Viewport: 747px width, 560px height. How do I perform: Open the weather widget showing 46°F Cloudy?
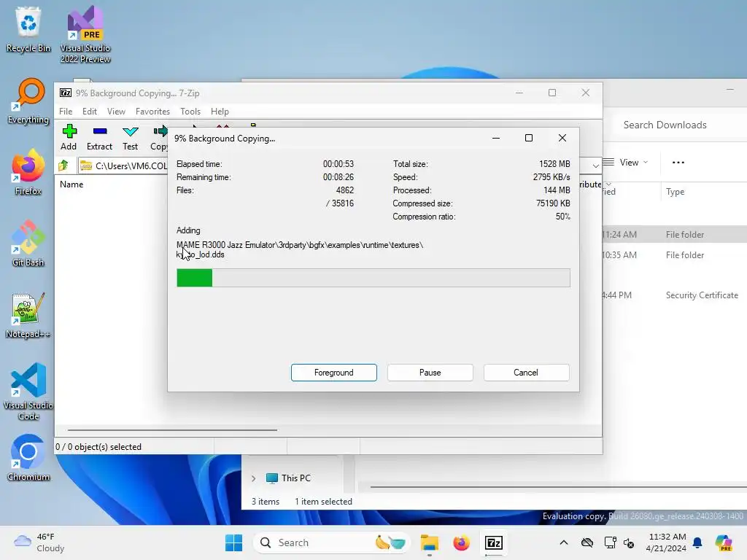[x=39, y=542]
